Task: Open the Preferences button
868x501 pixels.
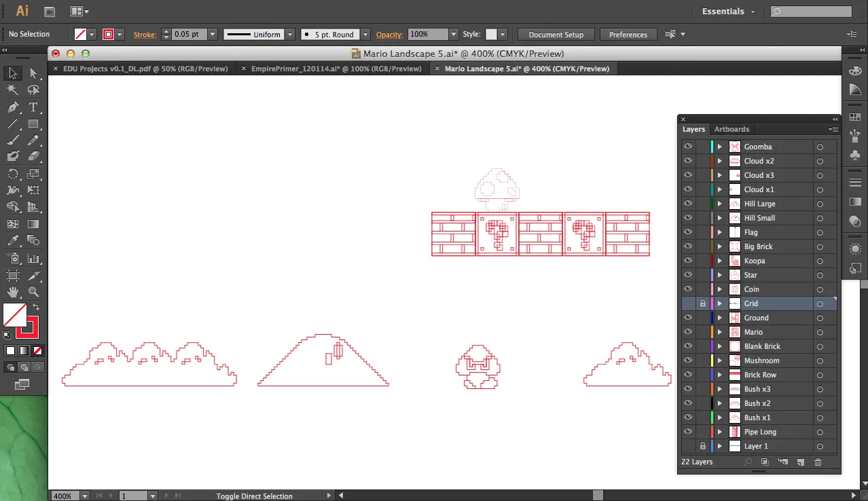Action: pos(628,35)
